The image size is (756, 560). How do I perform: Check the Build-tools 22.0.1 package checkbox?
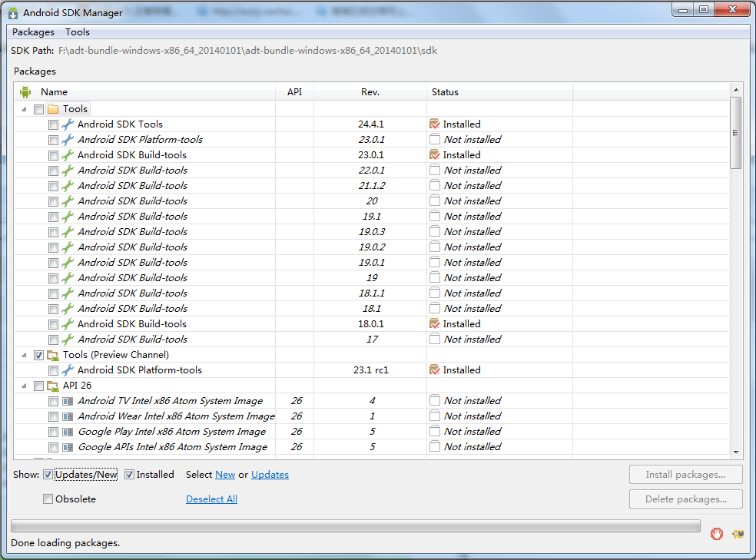(x=53, y=171)
